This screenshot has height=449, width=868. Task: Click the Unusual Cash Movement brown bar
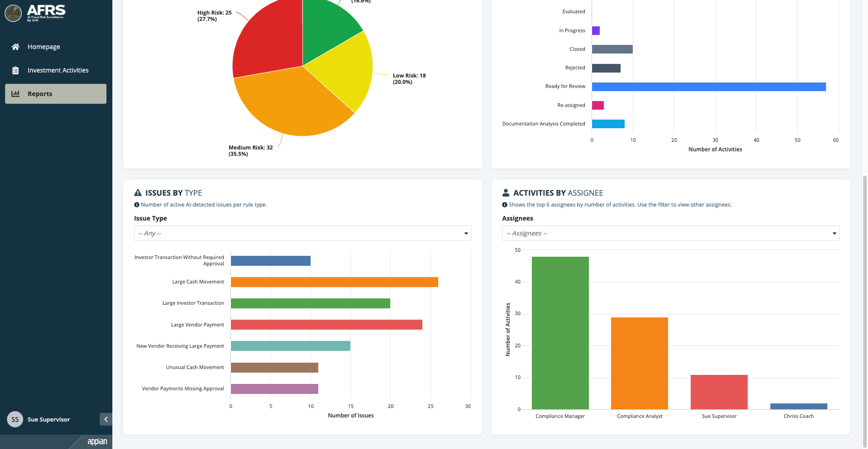274,367
